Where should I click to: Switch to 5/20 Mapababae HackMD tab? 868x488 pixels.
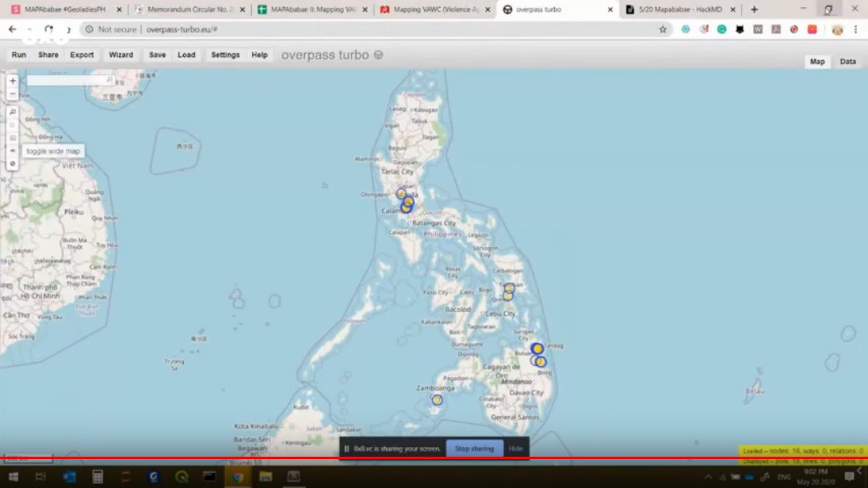coord(680,10)
